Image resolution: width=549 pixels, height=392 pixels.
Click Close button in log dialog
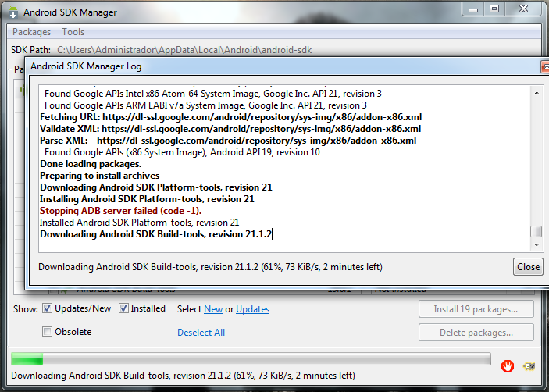point(528,267)
